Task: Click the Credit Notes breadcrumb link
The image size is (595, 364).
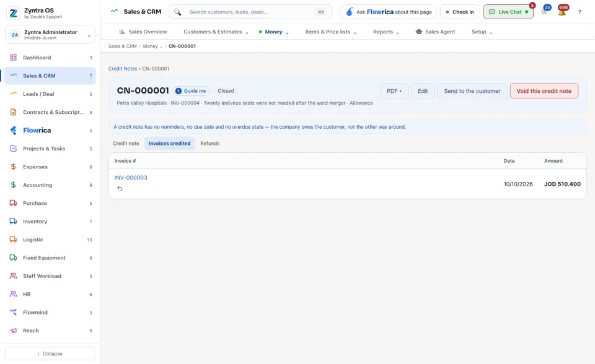Action: (x=123, y=69)
